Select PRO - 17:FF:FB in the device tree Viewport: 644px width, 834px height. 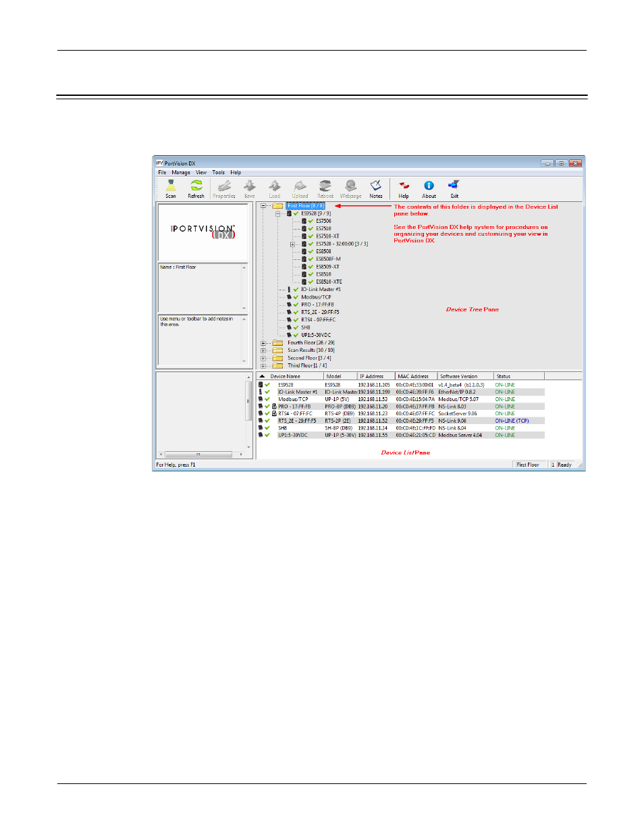(x=317, y=305)
